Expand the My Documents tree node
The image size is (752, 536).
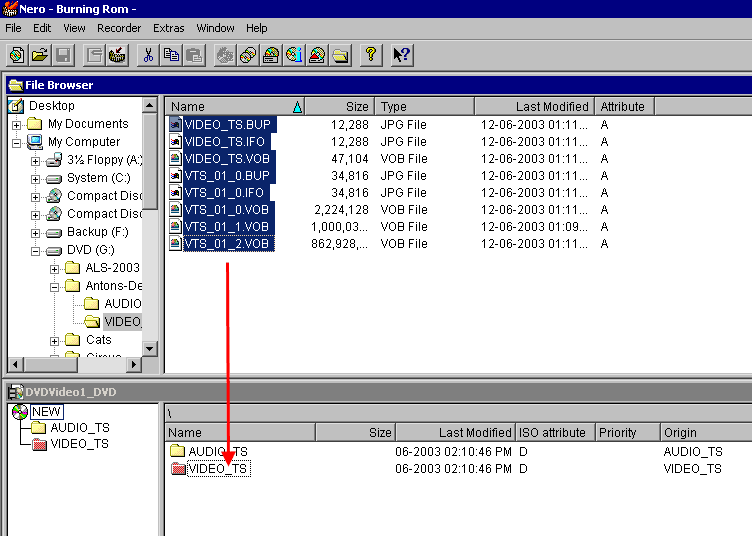(x=16, y=125)
